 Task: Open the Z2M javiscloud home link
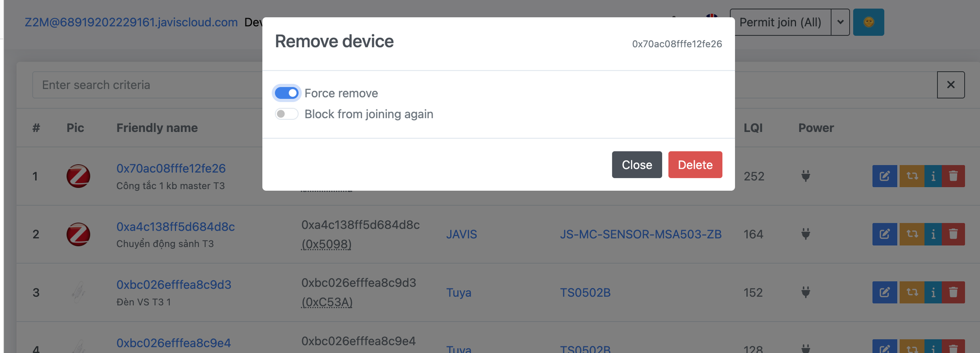tap(131, 22)
